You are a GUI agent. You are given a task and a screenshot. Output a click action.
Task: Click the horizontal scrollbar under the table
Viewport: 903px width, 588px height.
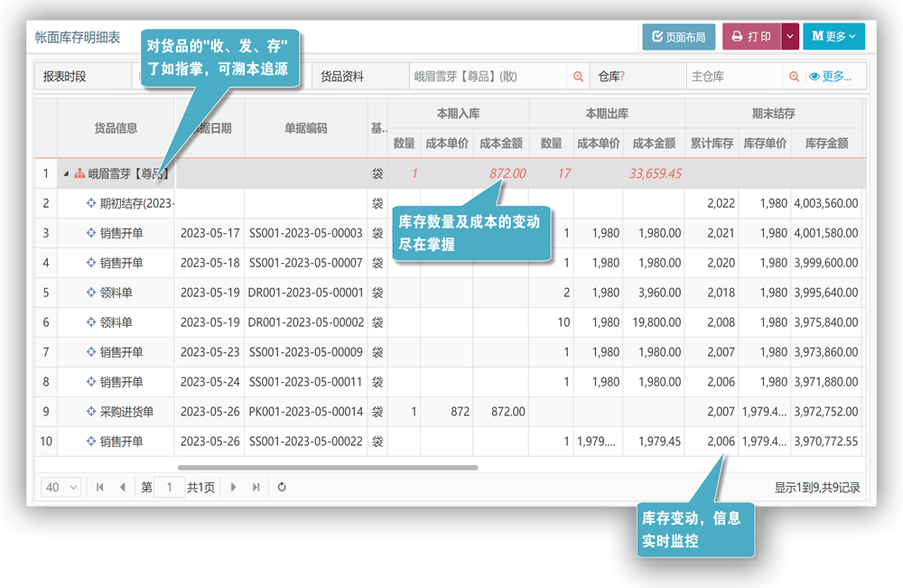(x=328, y=468)
